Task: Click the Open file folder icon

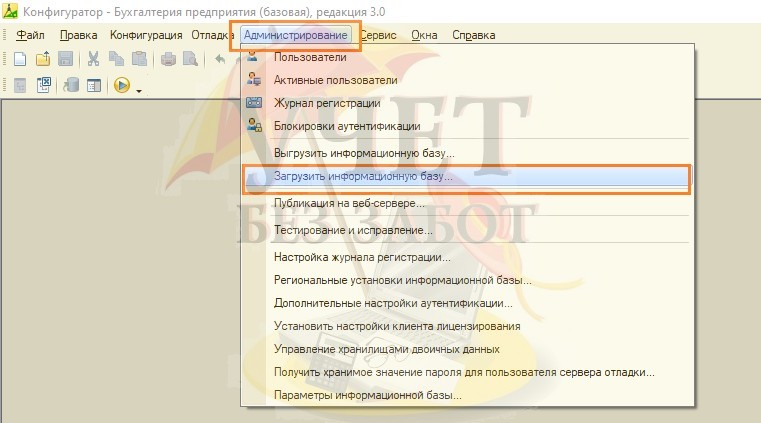Action: [x=42, y=59]
